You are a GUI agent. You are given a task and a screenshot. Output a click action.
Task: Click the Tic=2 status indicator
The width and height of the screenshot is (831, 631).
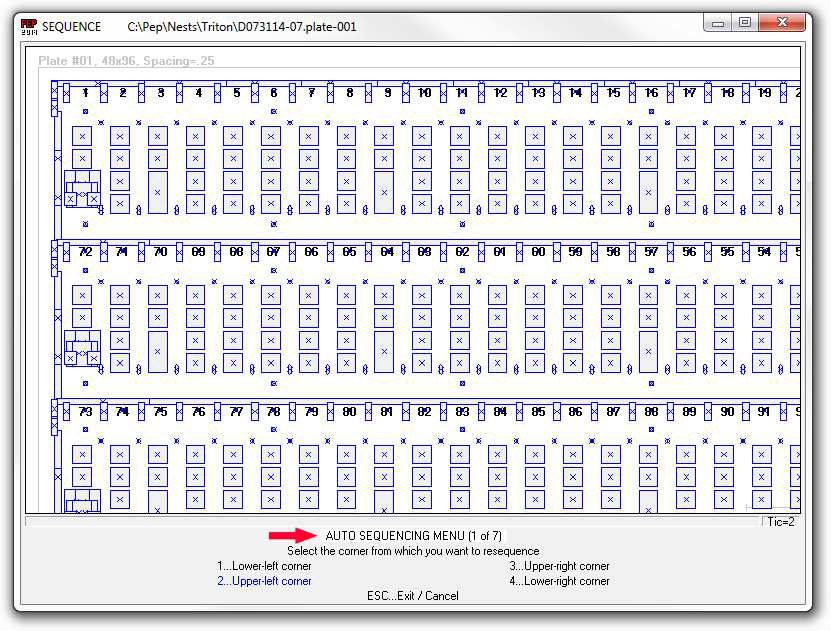[x=780, y=521]
